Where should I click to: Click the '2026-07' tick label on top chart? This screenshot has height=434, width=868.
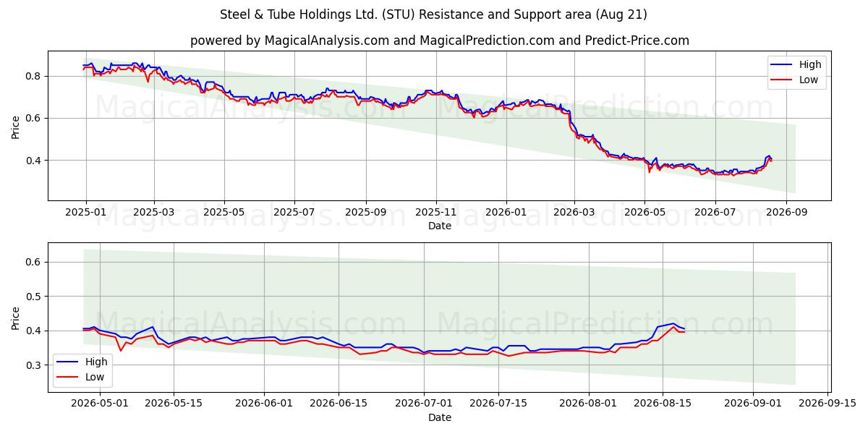(714, 213)
